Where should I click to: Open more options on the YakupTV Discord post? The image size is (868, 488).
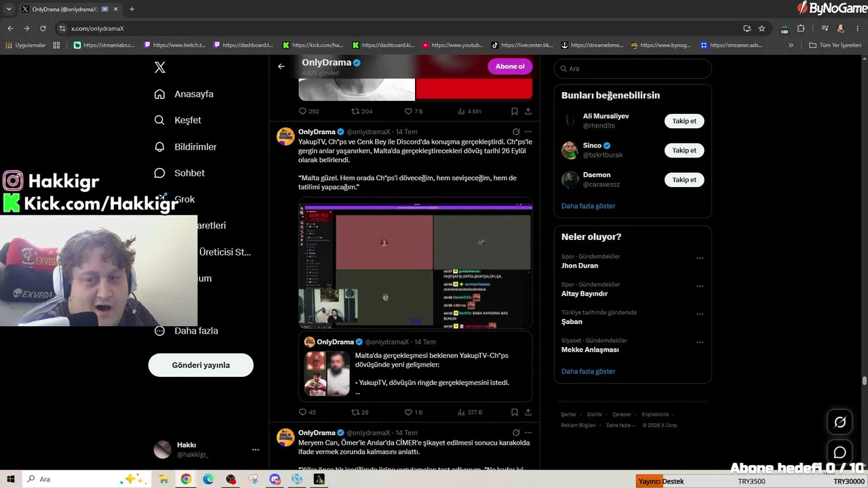tap(528, 131)
